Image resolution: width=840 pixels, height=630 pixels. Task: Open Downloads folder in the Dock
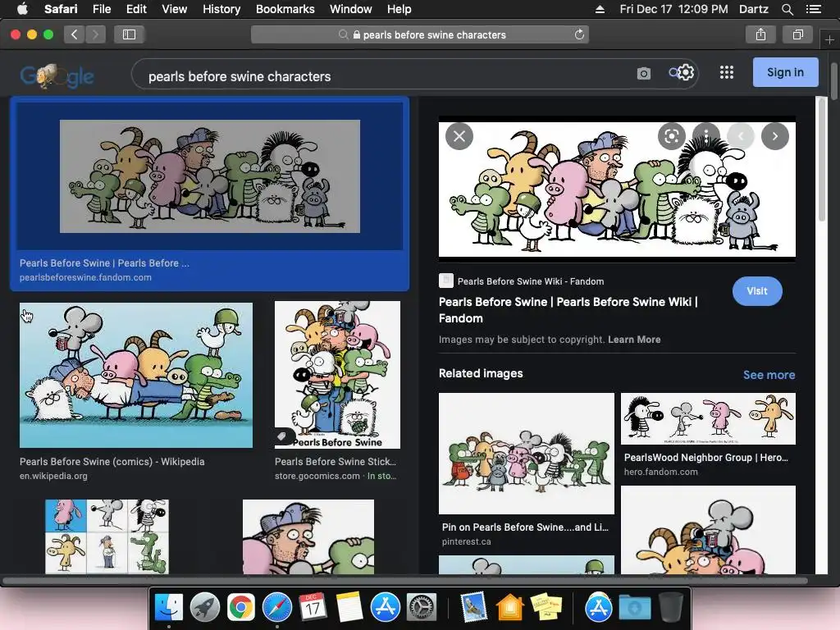point(635,608)
